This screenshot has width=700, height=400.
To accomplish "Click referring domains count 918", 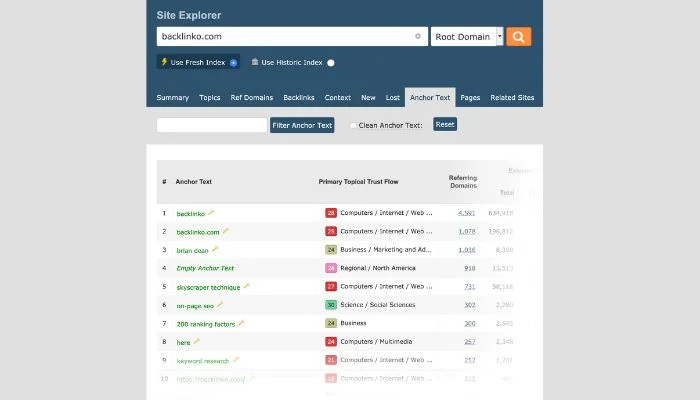I will tap(470, 268).
